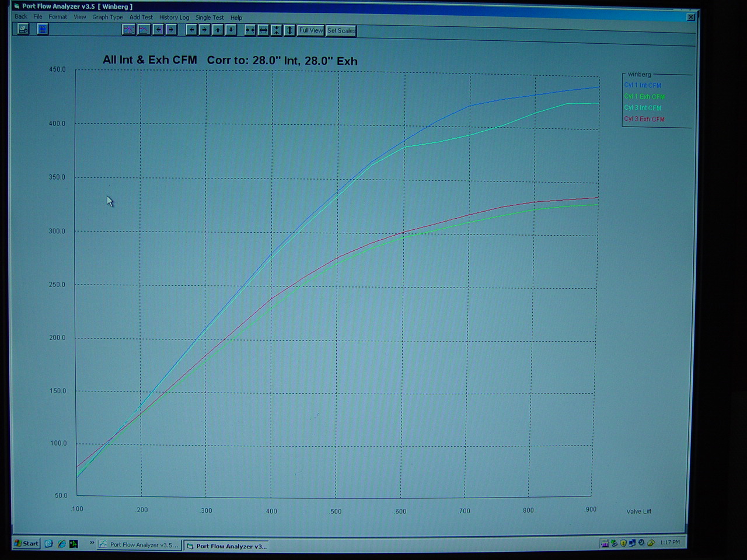747x560 pixels.
Task: Click the Full View button
Action: pos(310,30)
